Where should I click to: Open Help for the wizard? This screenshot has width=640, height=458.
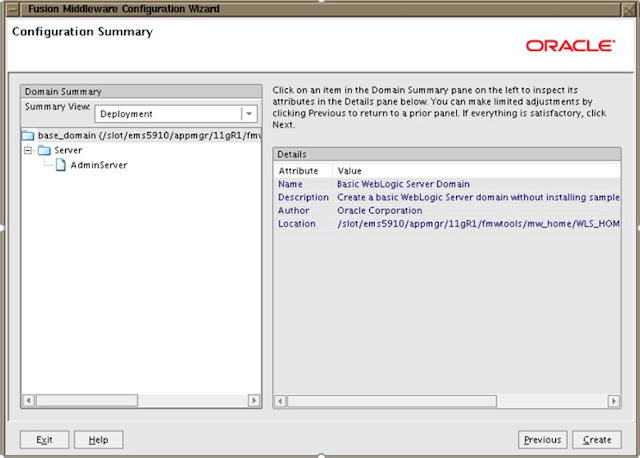click(x=98, y=440)
